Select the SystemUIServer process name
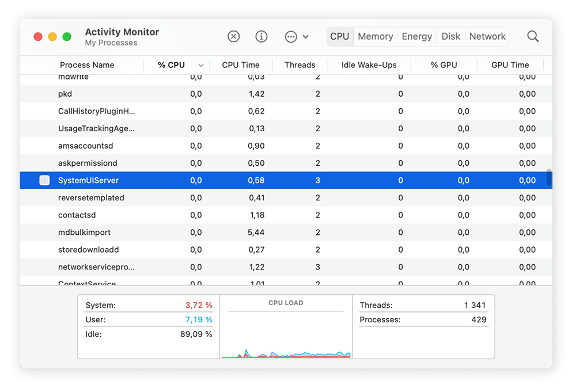 click(89, 180)
